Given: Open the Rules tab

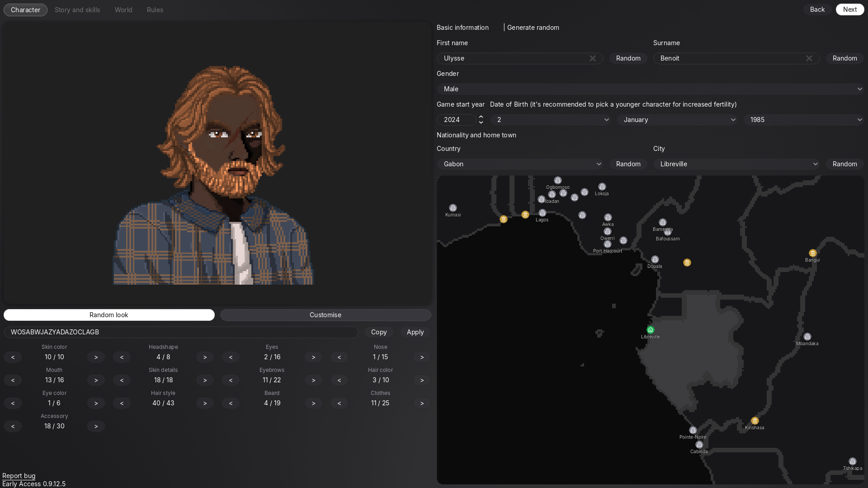Looking at the screenshot, I should 155,10.
